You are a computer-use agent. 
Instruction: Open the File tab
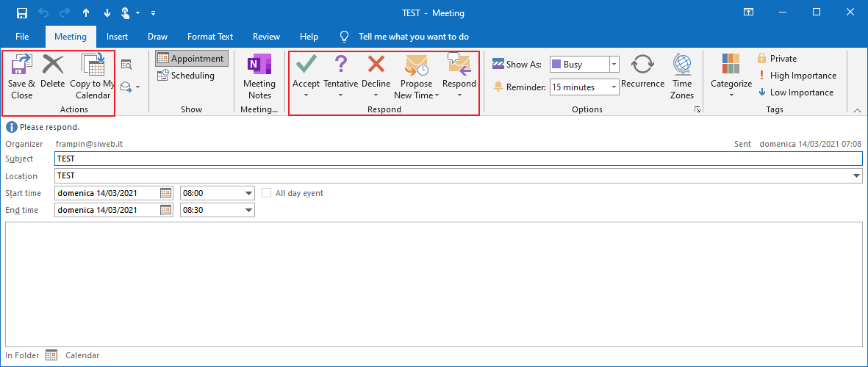pos(22,37)
